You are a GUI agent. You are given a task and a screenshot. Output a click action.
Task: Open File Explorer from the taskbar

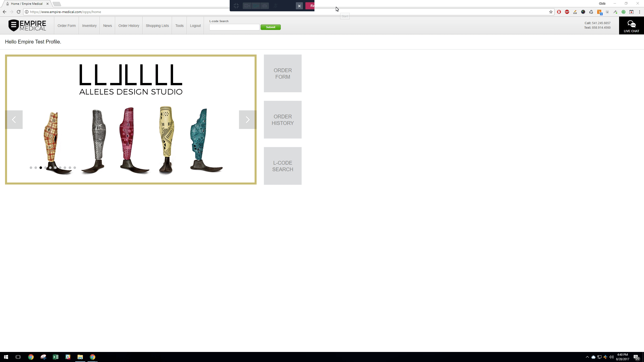coord(80,357)
